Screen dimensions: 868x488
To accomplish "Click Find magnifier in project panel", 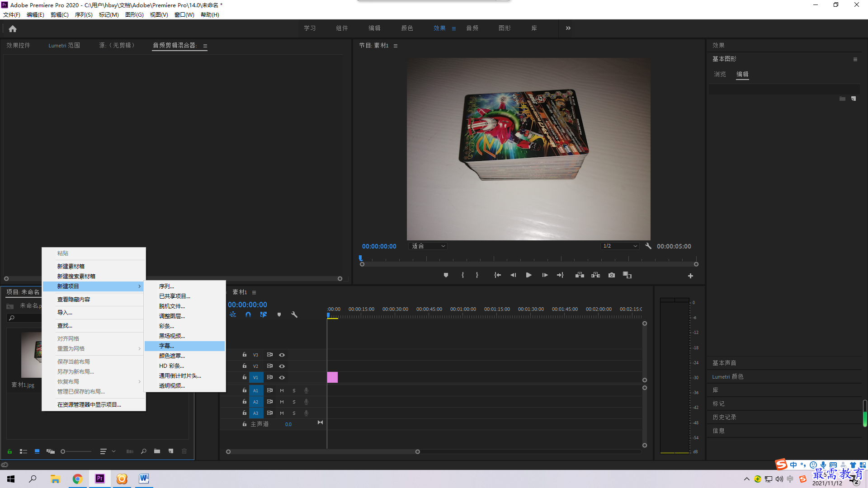I will point(144,451).
